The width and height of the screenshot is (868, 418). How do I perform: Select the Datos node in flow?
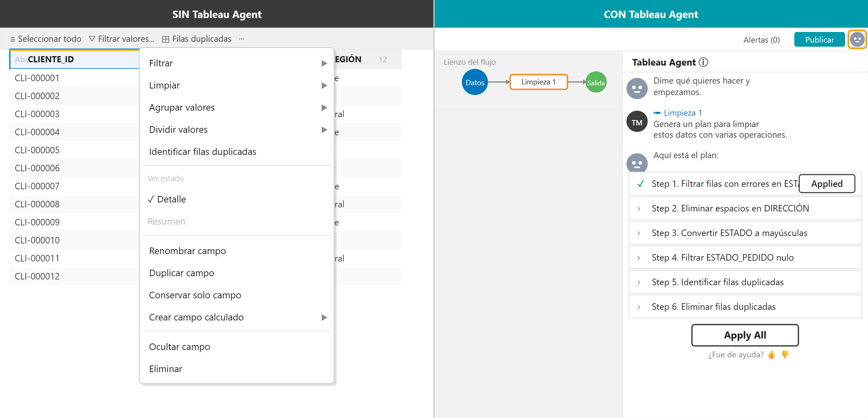pyautogui.click(x=475, y=82)
